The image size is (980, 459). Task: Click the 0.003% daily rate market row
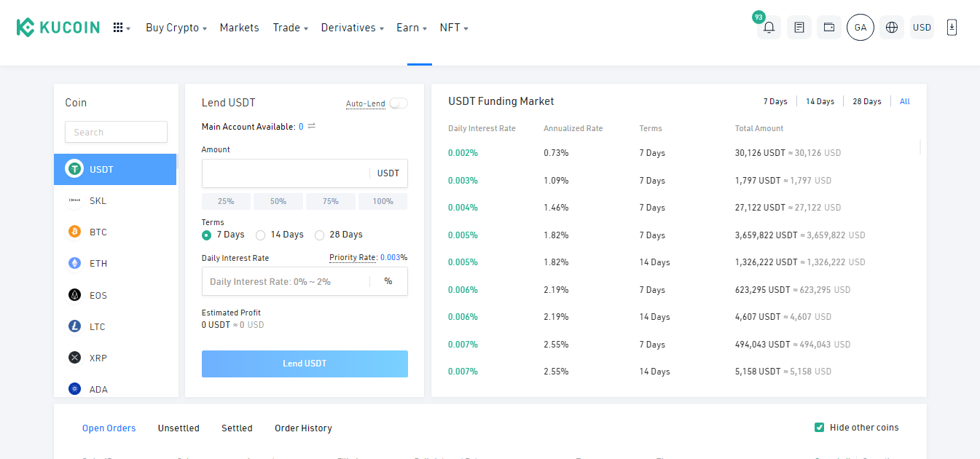point(679,180)
